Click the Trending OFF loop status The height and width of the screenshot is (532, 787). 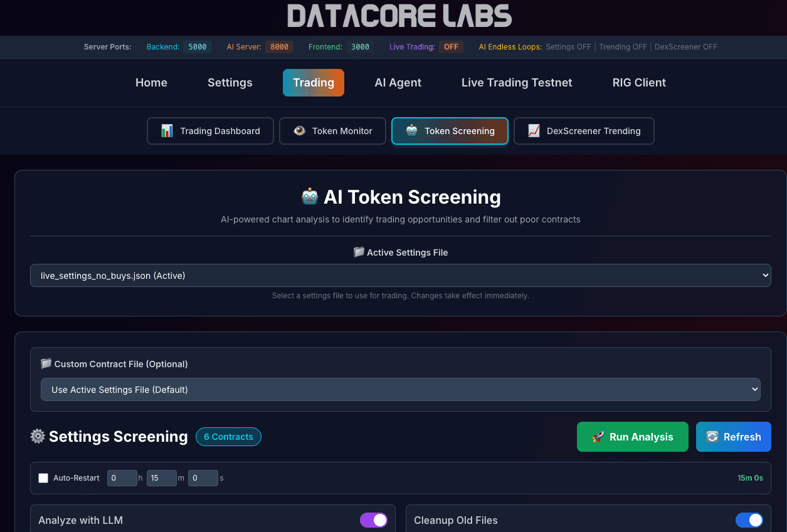pos(623,47)
